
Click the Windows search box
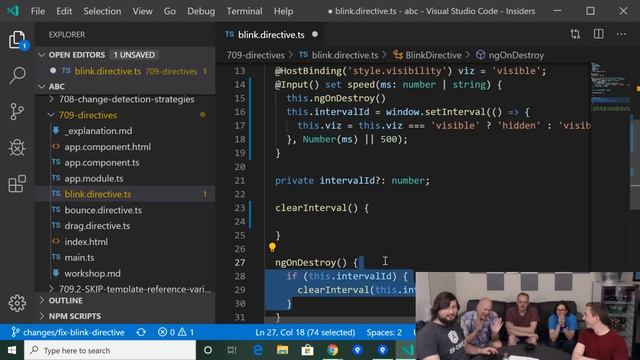110,350
